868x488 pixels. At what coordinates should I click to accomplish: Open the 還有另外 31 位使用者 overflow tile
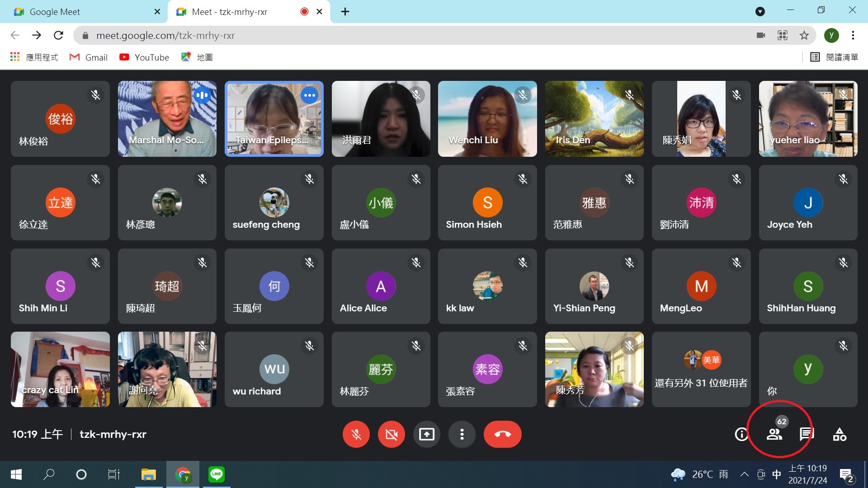coord(701,370)
